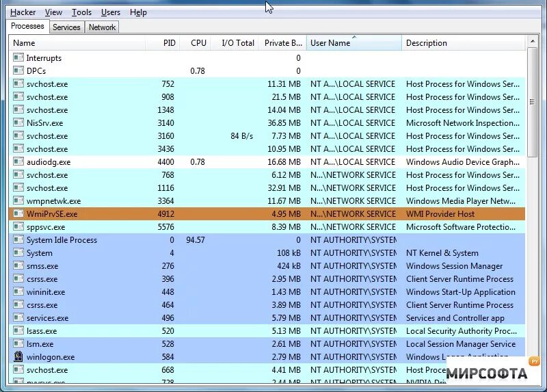This screenshot has height=392, width=547.
Task: Click 'Windows Start-Up Application' description
Action: click(x=460, y=292)
